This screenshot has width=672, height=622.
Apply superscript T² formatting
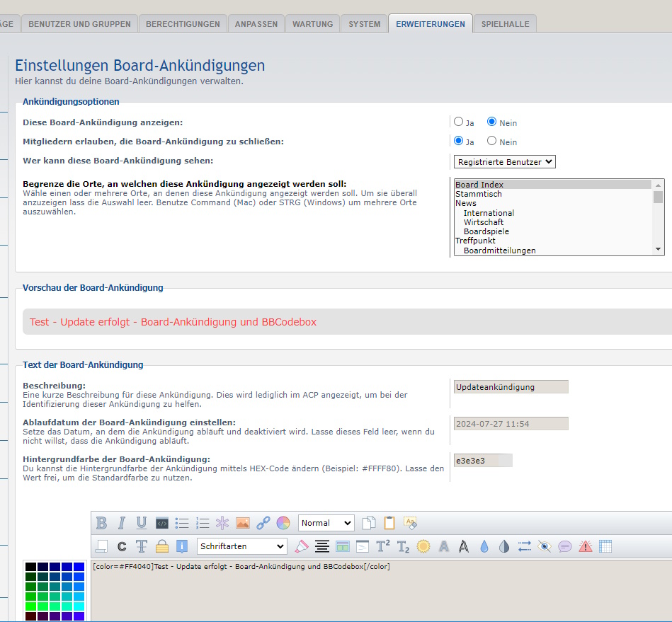point(382,546)
